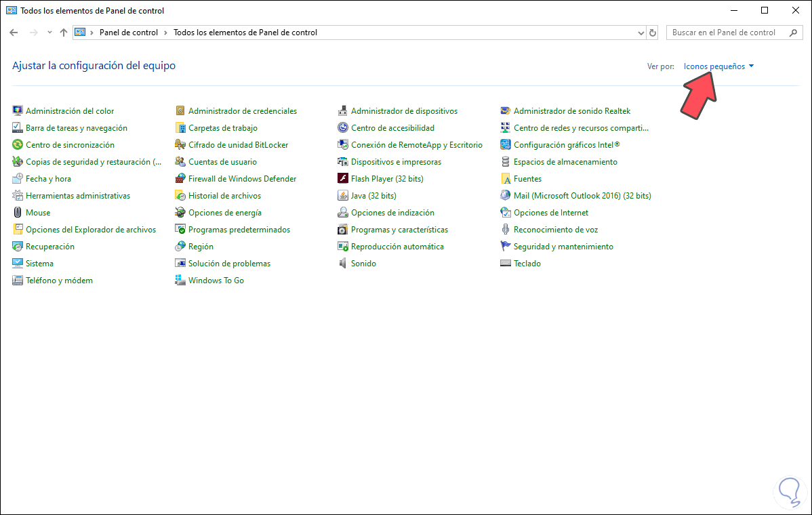
Task: Click the Control Panel icon in address bar
Action: 80,32
